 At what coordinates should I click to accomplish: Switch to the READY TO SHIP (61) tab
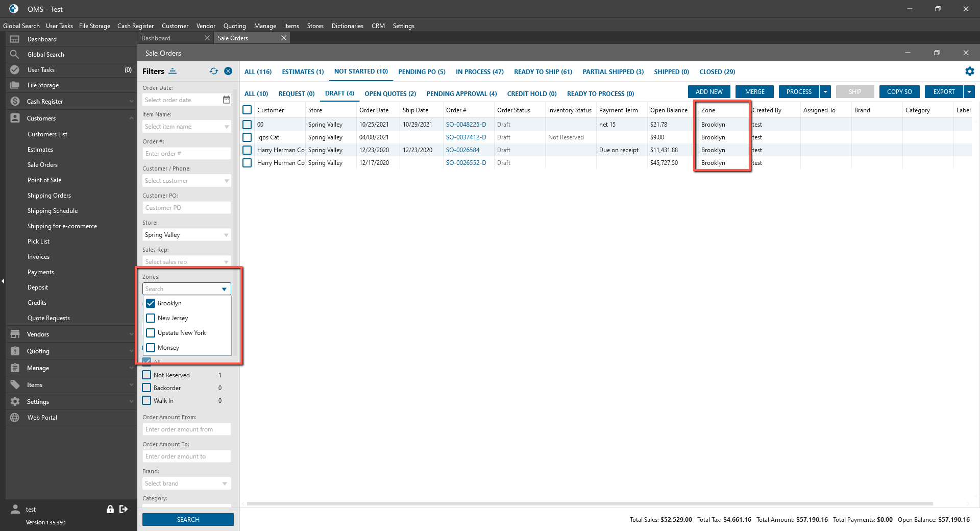click(543, 72)
